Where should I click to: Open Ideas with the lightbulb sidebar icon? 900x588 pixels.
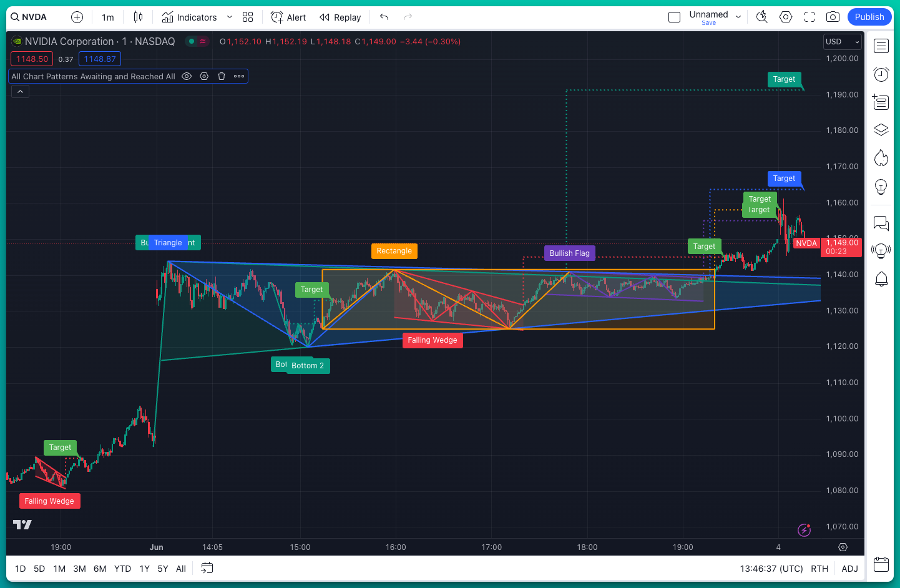881,186
